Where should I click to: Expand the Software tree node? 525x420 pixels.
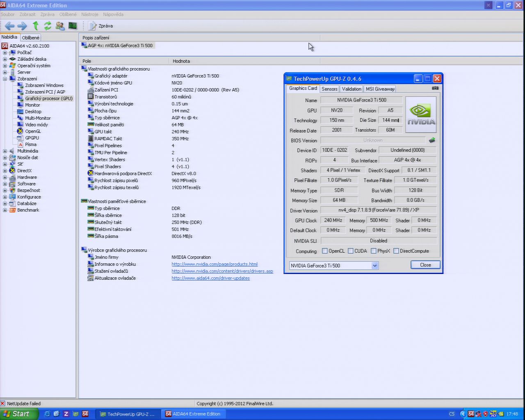[x=5, y=184]
